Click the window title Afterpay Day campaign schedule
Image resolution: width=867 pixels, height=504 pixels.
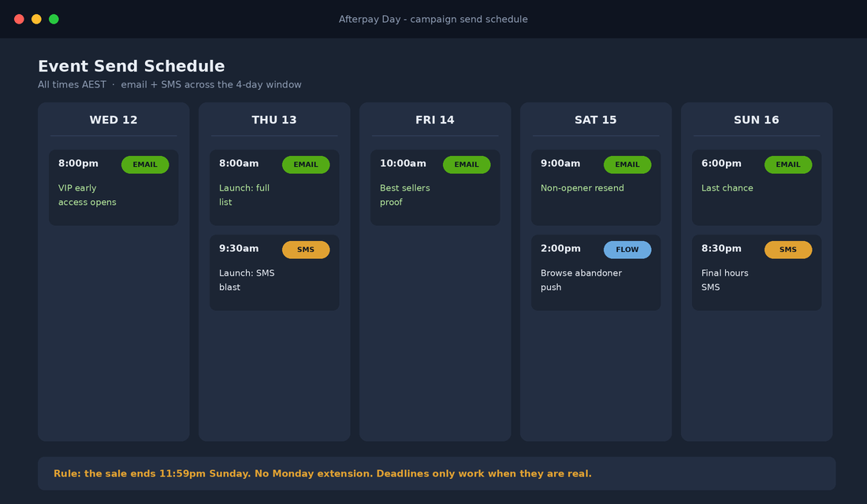tap(433, 20)
